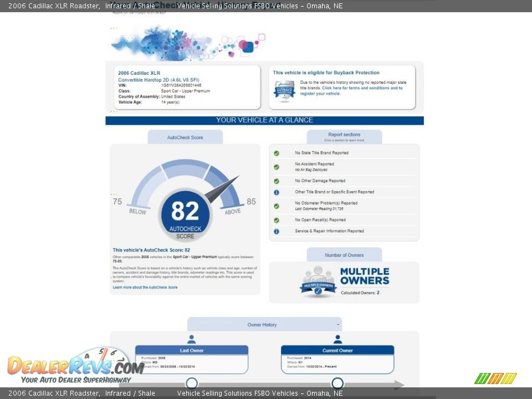Select the AutoCheck Score header tab
The height and width of the screenshot is (399, 532).
coord(185,137)
